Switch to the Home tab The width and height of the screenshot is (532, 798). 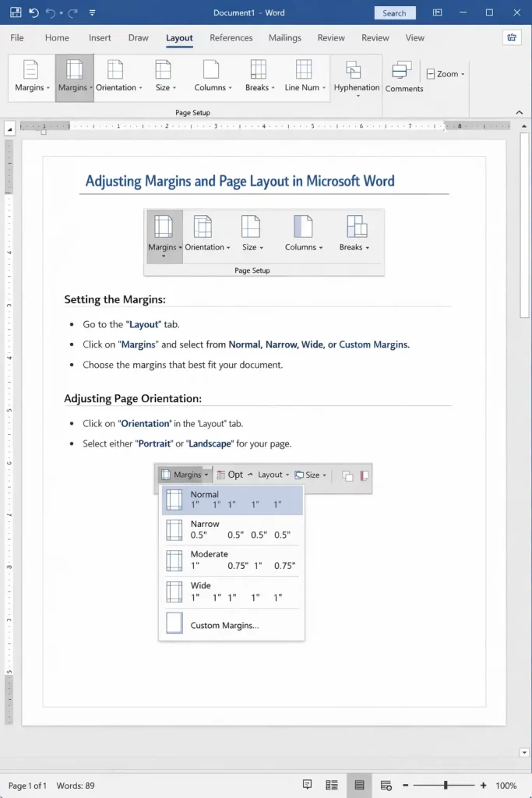point(57,37)
